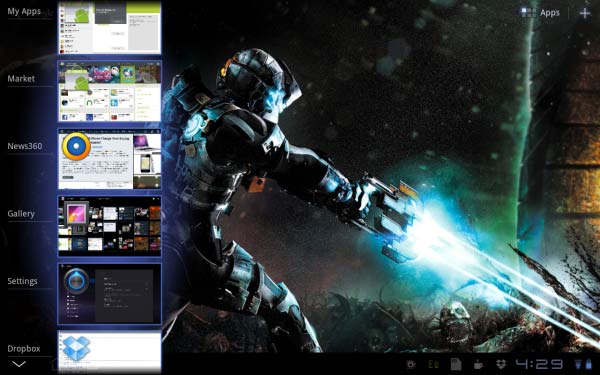Switch to News360 recent app thumbnail
Image resolution: width=600 pixels, height=375 pixels.
109,159
